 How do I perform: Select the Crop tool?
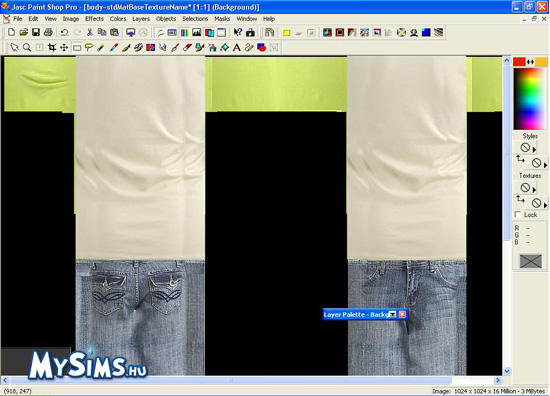[52, 47]
